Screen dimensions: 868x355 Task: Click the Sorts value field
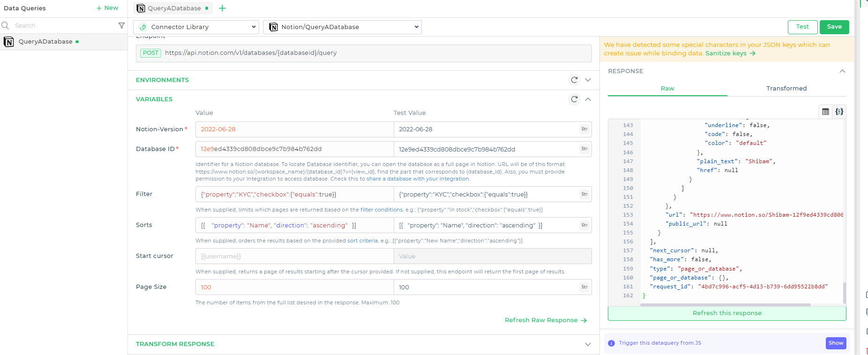pos(294,225)
